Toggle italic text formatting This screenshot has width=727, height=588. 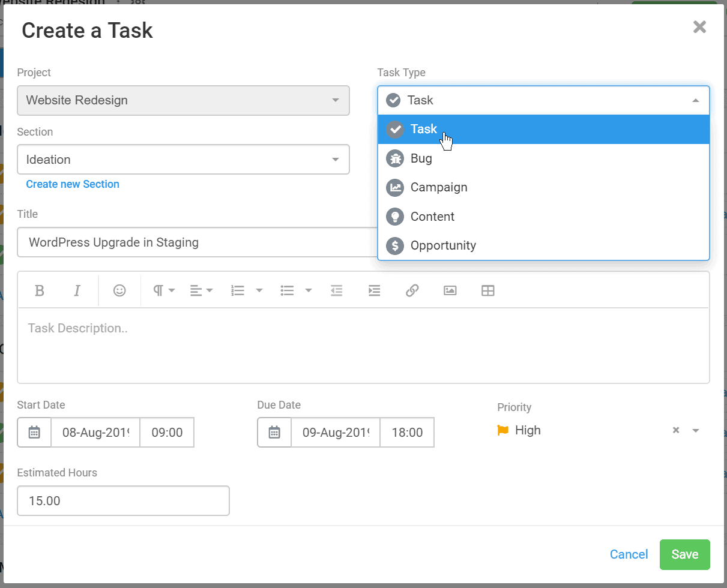tap(77, 291)
